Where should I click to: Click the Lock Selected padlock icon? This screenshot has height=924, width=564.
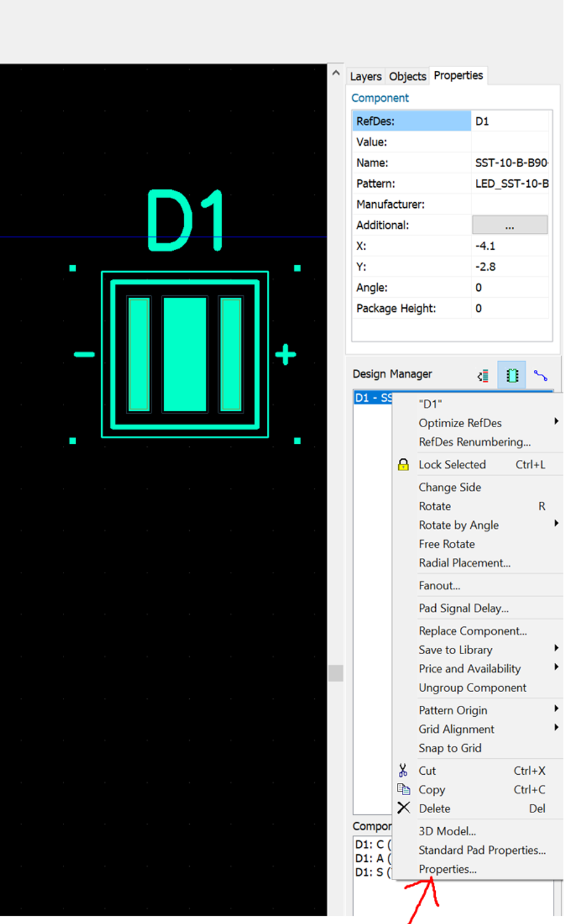click(403, 465)
